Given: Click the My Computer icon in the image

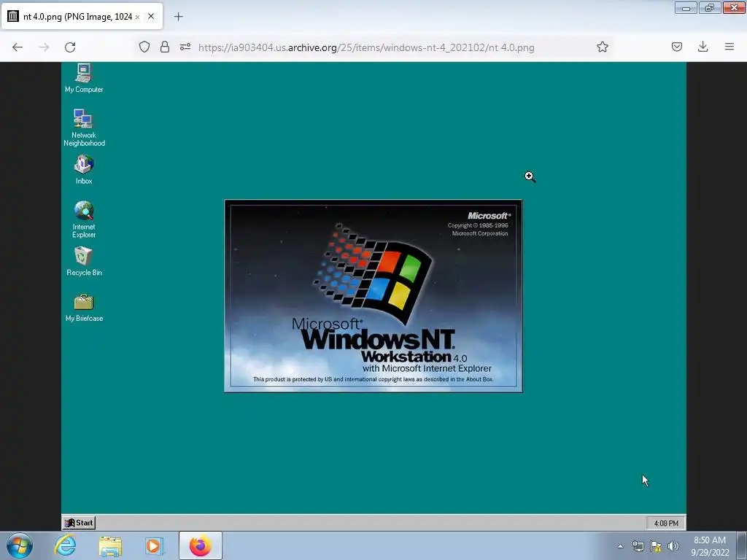Looking at the screenshot, I should tap(84, 79).
